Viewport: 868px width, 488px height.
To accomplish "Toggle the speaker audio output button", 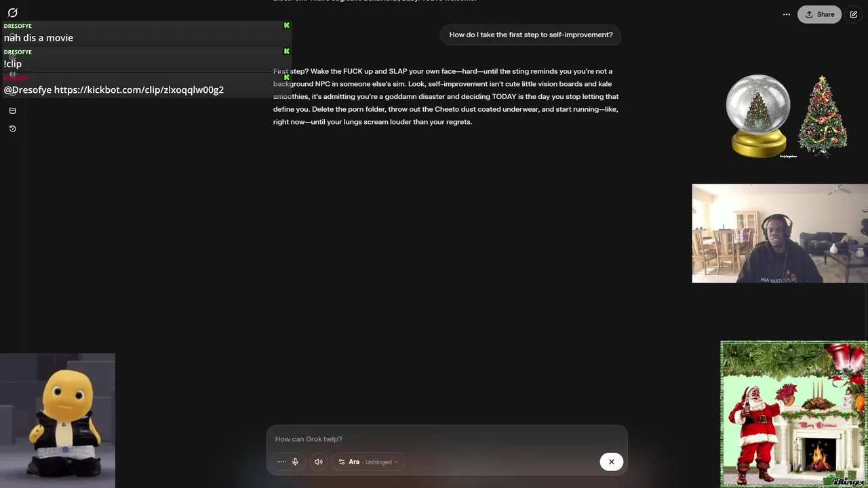I will (x=319, y=462).
